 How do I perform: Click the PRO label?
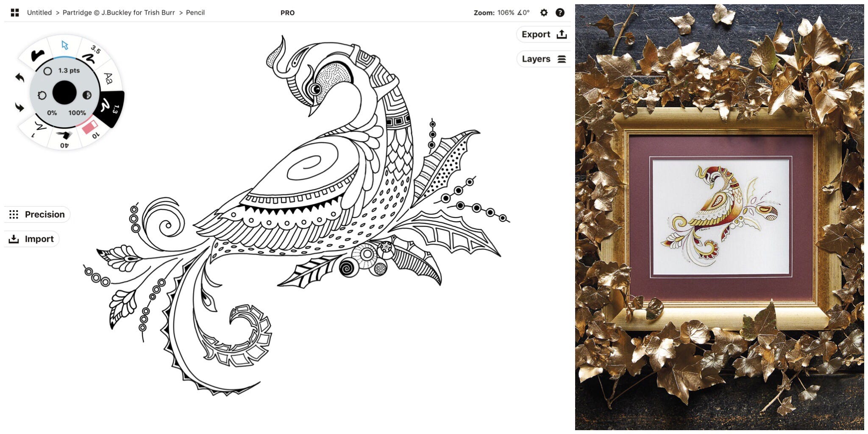pos(287,13)
